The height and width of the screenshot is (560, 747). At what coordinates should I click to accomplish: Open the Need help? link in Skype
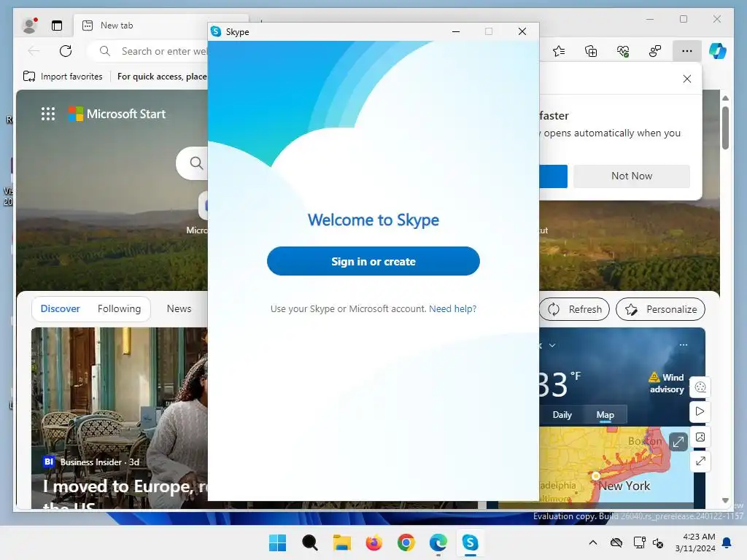click(x=452, y=308)
